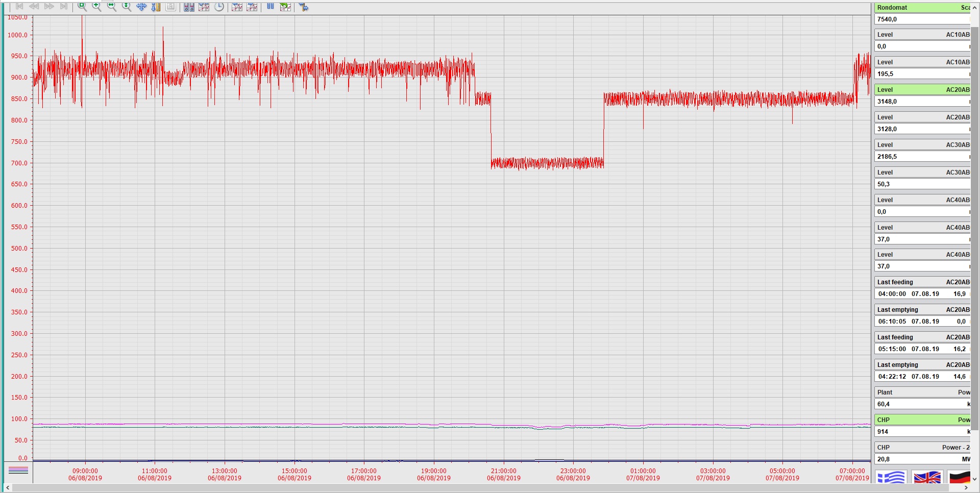
Task: Click the vertical zoom magnifier icon
Action: click(127, 7)
